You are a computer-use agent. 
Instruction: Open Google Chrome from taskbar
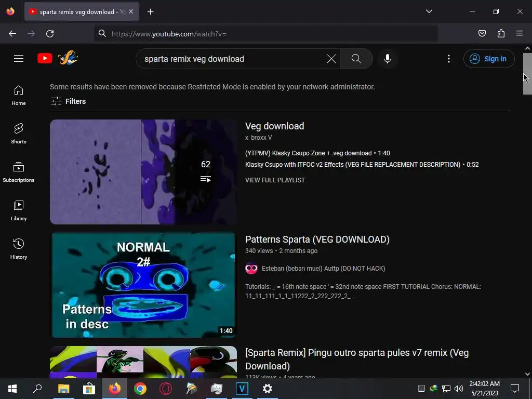click(140, 389)
